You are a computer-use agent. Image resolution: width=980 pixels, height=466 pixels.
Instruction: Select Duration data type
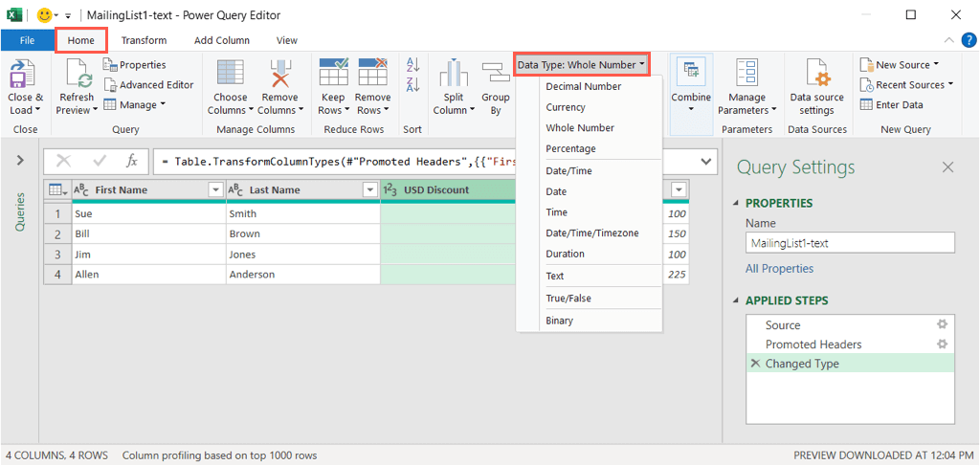click(x=565, y=255)
